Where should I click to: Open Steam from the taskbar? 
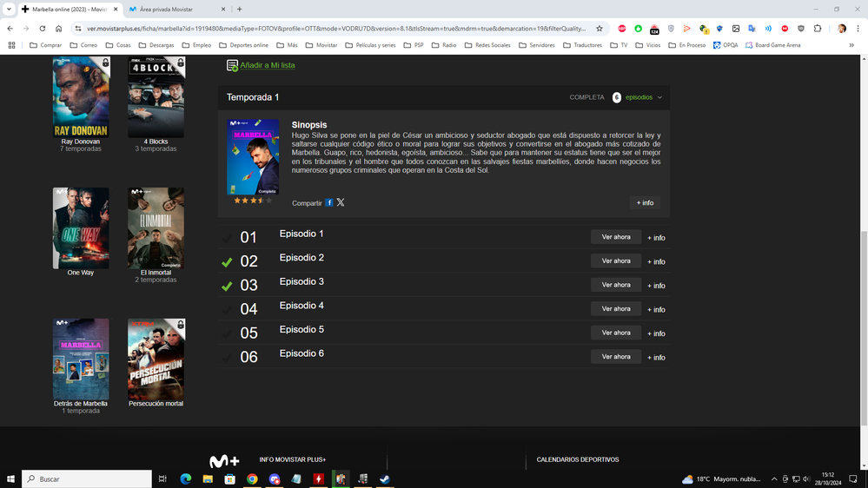(x=385, y=479)
